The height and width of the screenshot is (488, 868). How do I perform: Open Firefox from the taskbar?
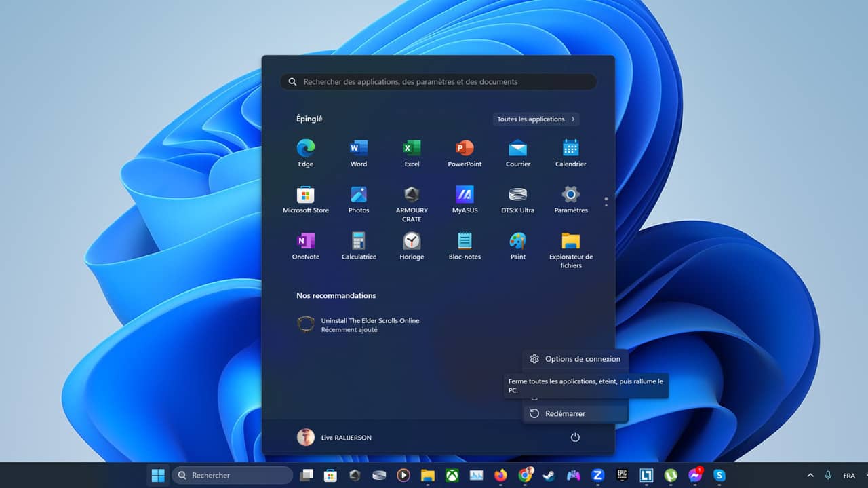(x=500, y=475)
